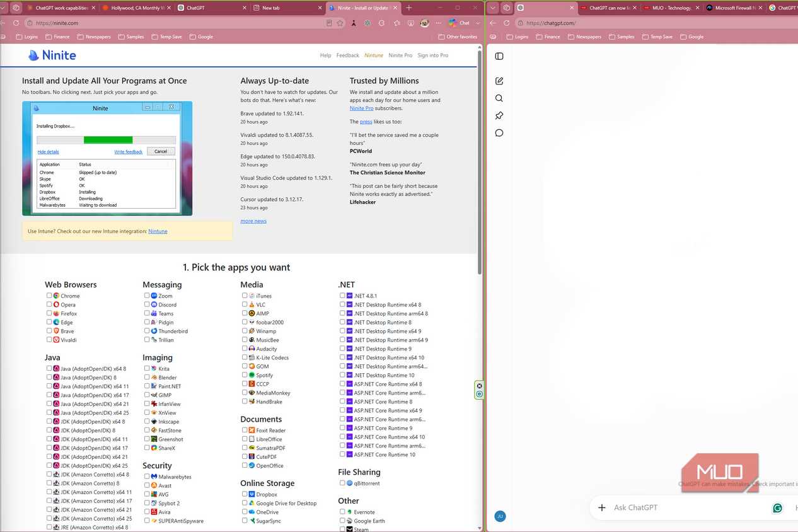
Task: Open search chats magnifier in ChatGPT sidebar
Action: pyautogui.click(x=499, y=98)
